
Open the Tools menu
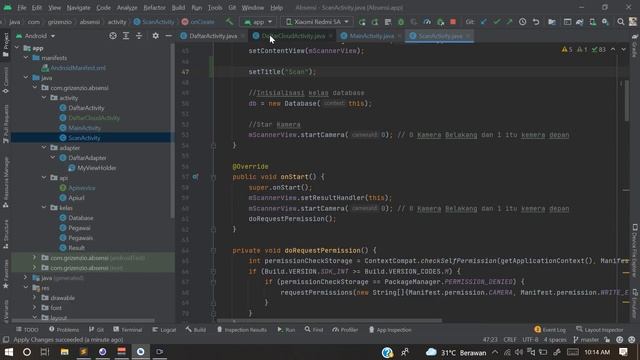click(215, 7)
